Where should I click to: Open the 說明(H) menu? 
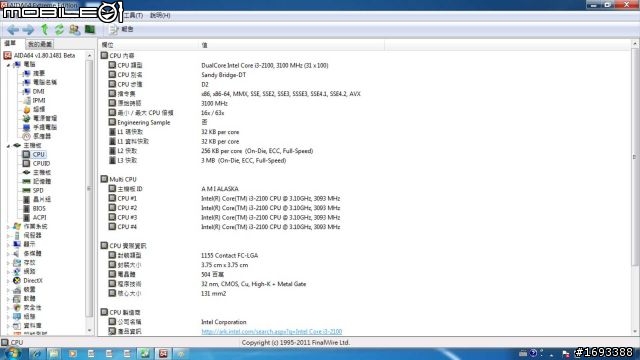point(160,16)
